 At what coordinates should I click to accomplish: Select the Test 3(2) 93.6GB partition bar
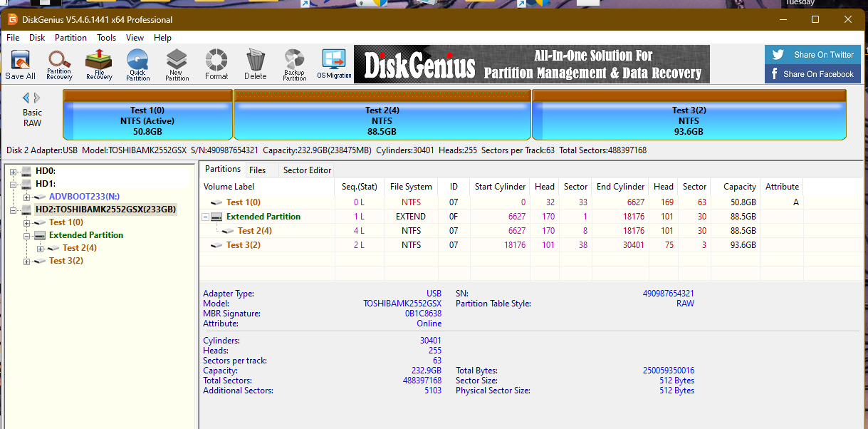click(x=689, y=115)
